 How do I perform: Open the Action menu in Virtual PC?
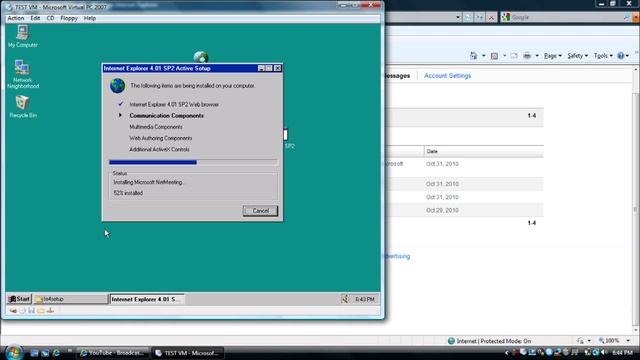click(16, 18)
